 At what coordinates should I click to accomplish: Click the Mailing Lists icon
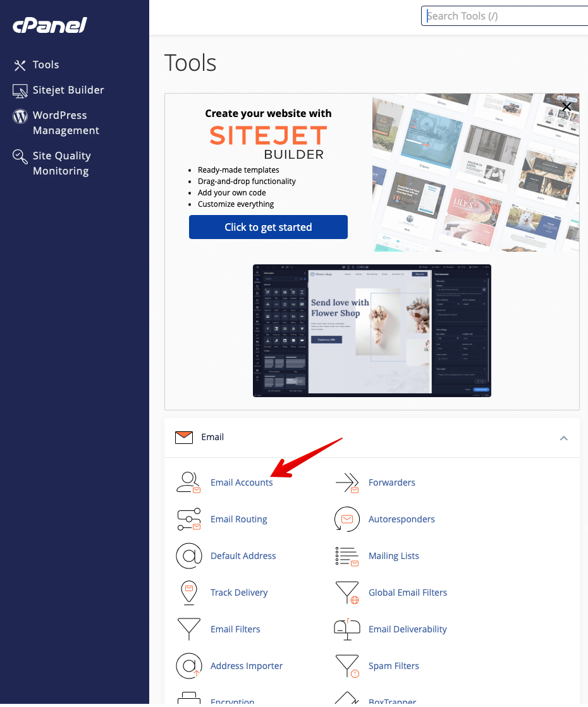coord(346,556)
